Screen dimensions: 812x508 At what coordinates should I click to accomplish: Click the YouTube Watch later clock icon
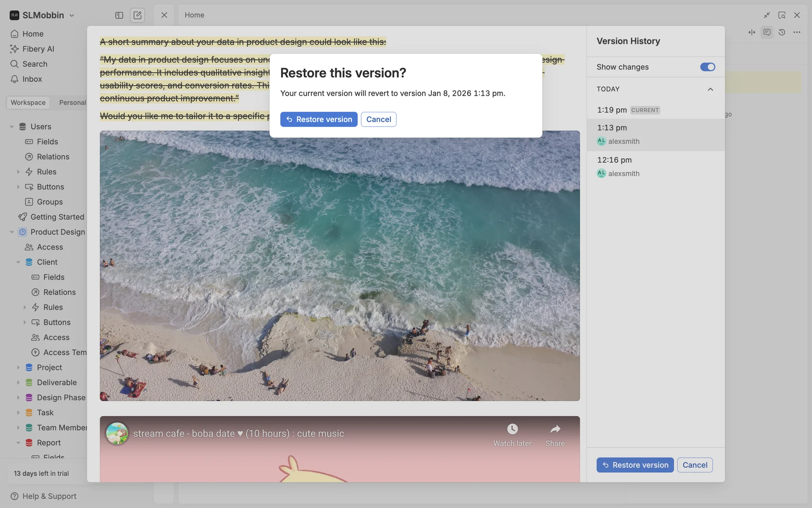pyautogui.click(x=512, y=429)
